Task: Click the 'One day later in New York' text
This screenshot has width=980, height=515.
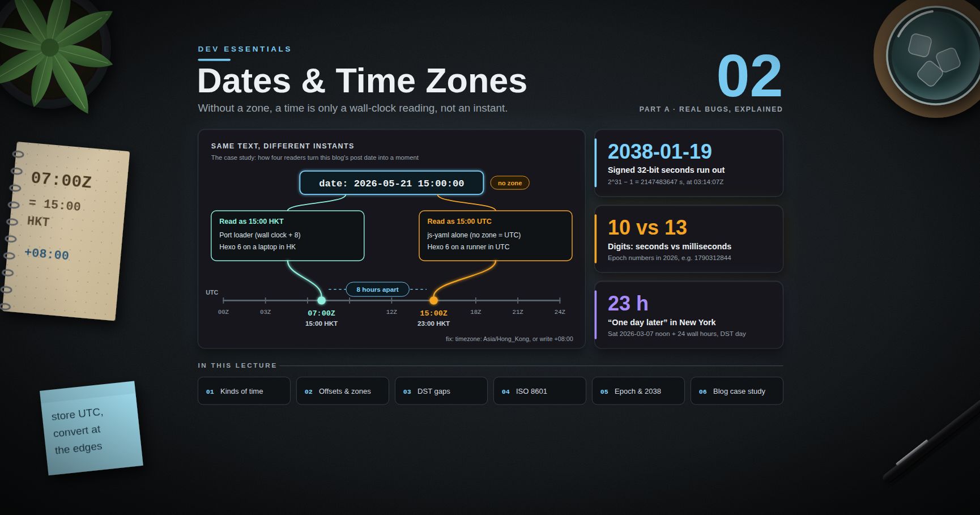Action: [662, 322]
